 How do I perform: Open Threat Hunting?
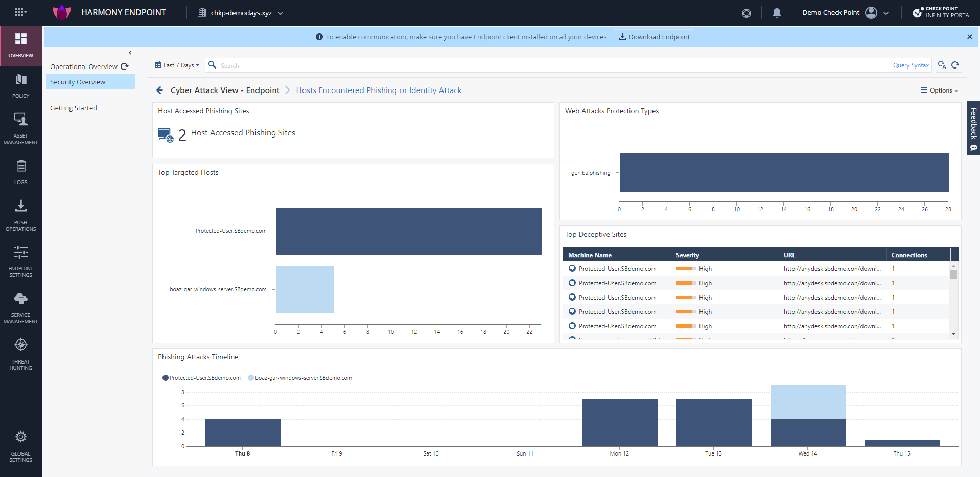click(21, 354)
